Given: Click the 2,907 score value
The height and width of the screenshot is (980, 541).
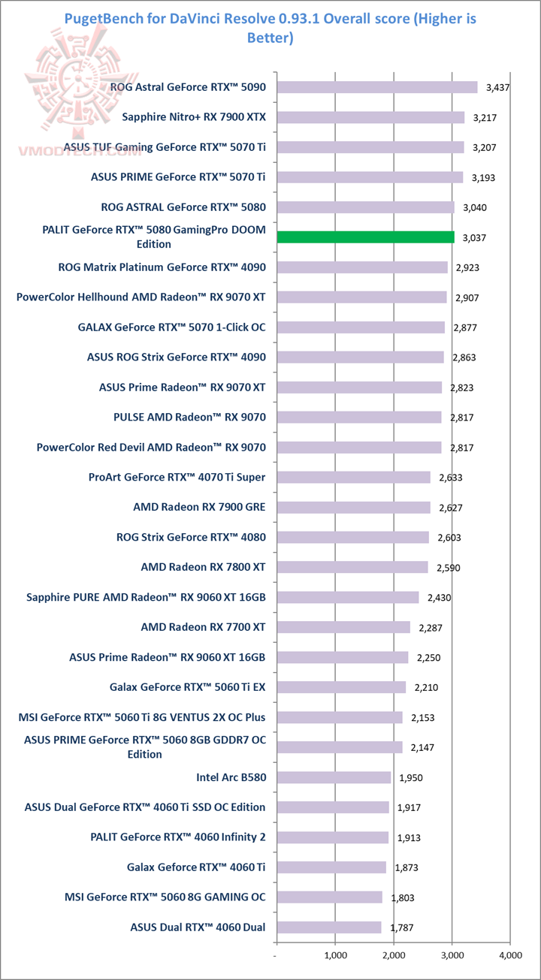Looking at the screenshot, I should 467,297.
